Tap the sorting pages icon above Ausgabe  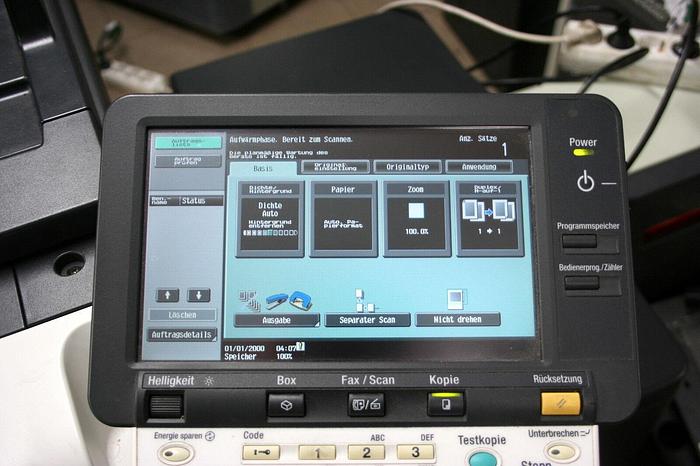coord(250,300)
